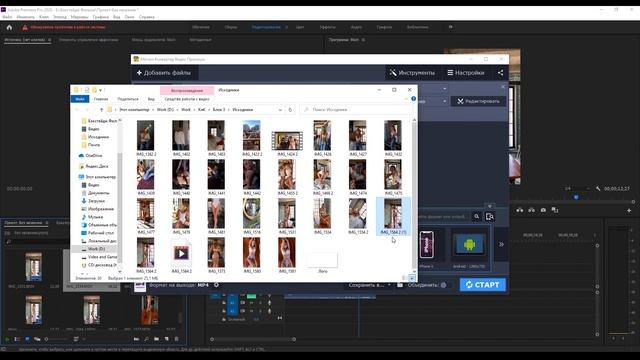Open sort icons menu in Project panel
Image resolution: width=640 pixels, height=360 pixels.
point(76,339)
